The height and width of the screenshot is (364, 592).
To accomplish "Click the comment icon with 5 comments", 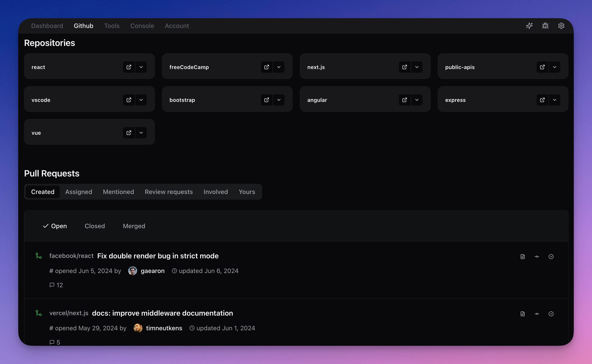I will click(52, 342).
